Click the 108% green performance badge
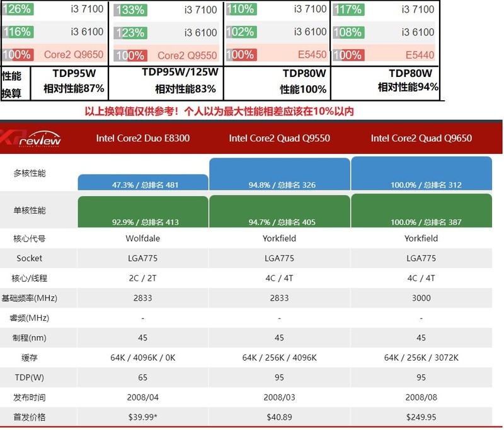This screenshot has height=430, width=504. click(x=349, y=32)
